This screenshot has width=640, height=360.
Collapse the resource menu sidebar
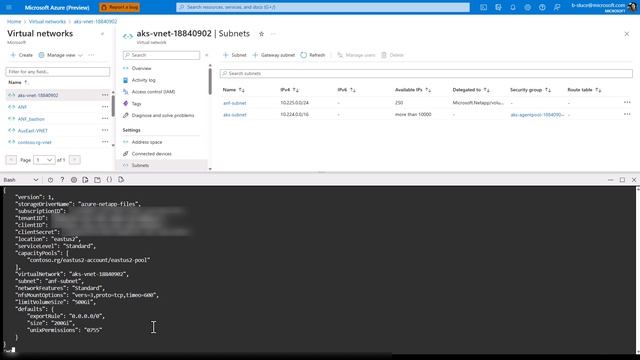tap(207, 55)
